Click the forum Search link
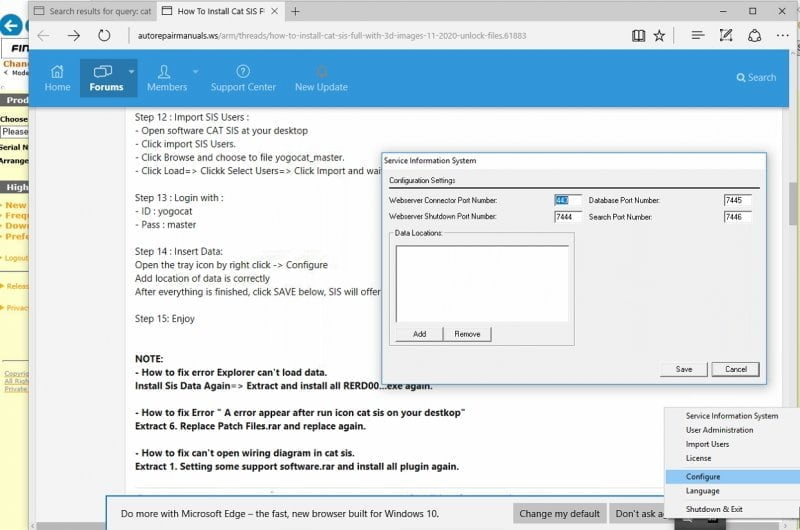This screenshot has width=800, height=530. 756,78
